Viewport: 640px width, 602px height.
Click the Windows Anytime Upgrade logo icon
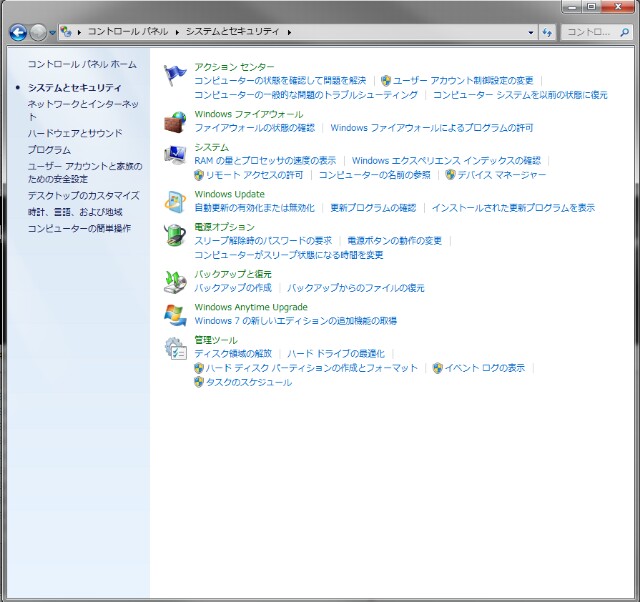(x=175, y=315)
